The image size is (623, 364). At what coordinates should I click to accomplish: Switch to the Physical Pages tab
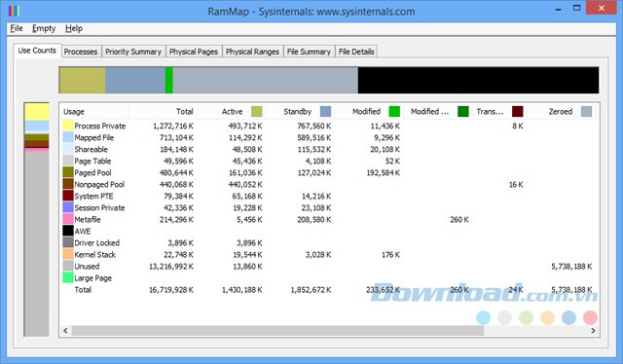point(194,52)
